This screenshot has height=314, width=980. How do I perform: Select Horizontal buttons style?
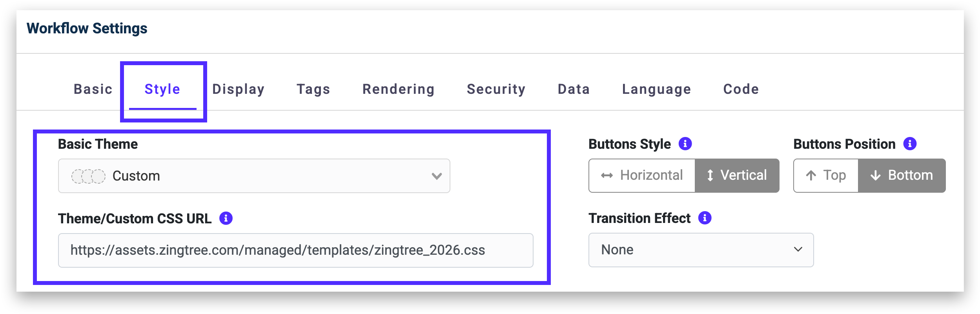tap(642, 175)
